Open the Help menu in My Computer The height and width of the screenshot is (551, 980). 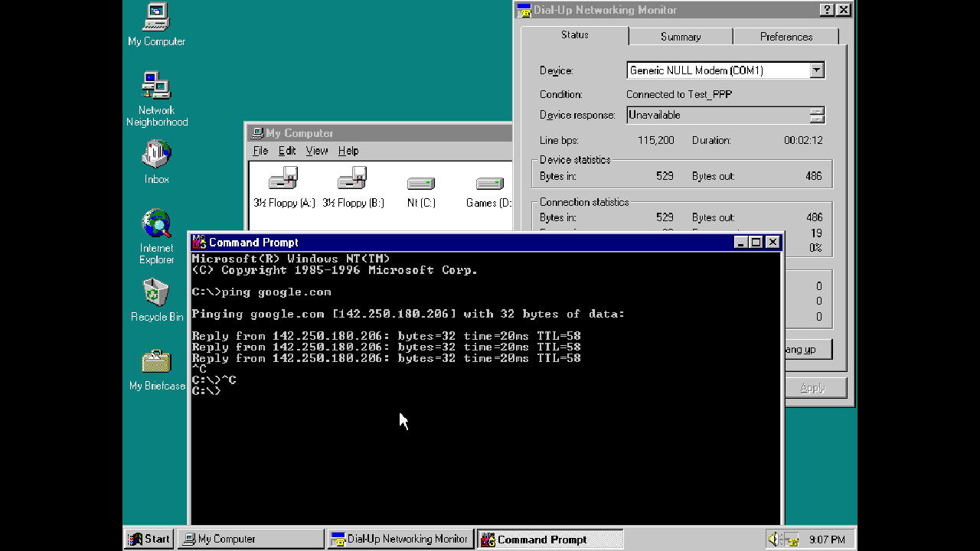pyautogui.click(x=348, y=151)
